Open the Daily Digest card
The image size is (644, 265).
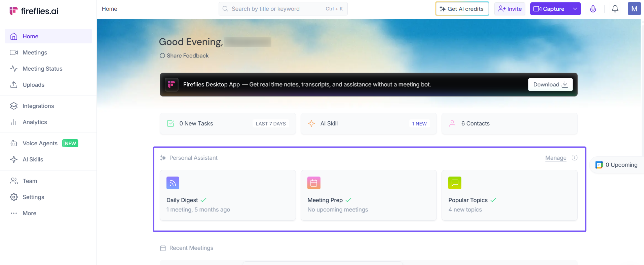pyautogui.click(x=228, y=195)
